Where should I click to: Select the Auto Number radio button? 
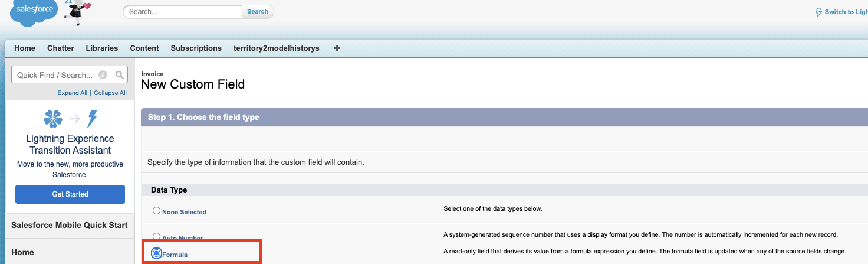coord(156,236)
